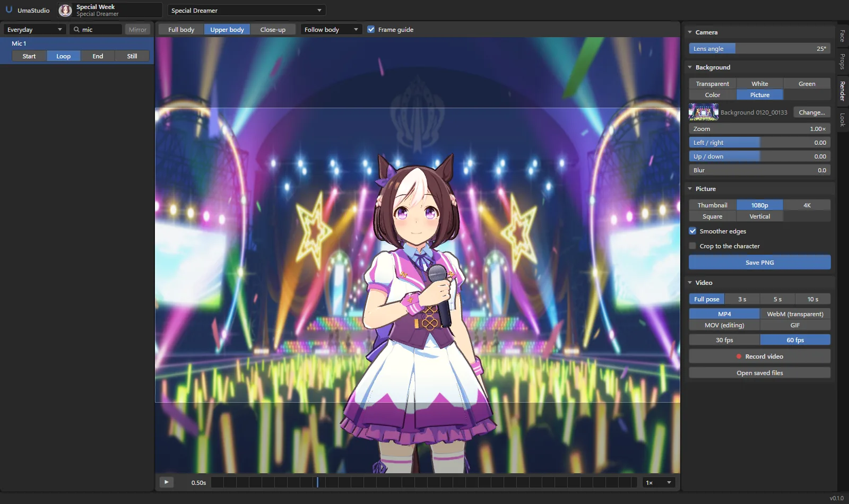This screenshot has width=849, height=504.
Task: Click the red Record video button
Action: (x=759, y=357)
